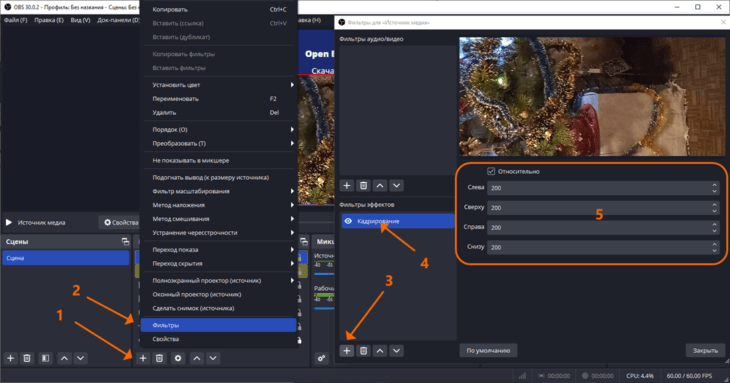The height and width of the screenshot is (383, 730).
Task: Move audio/video filter up
Action: click(x=380, y=186)
